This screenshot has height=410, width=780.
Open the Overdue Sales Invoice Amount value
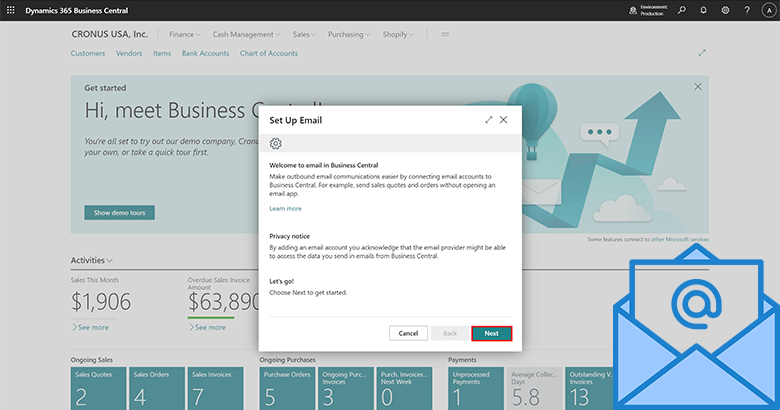pyautogui.click(x=223, y=302)
